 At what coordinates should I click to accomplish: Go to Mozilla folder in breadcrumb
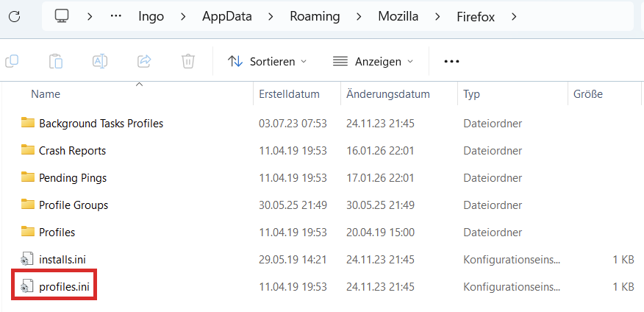click(398, 15)
